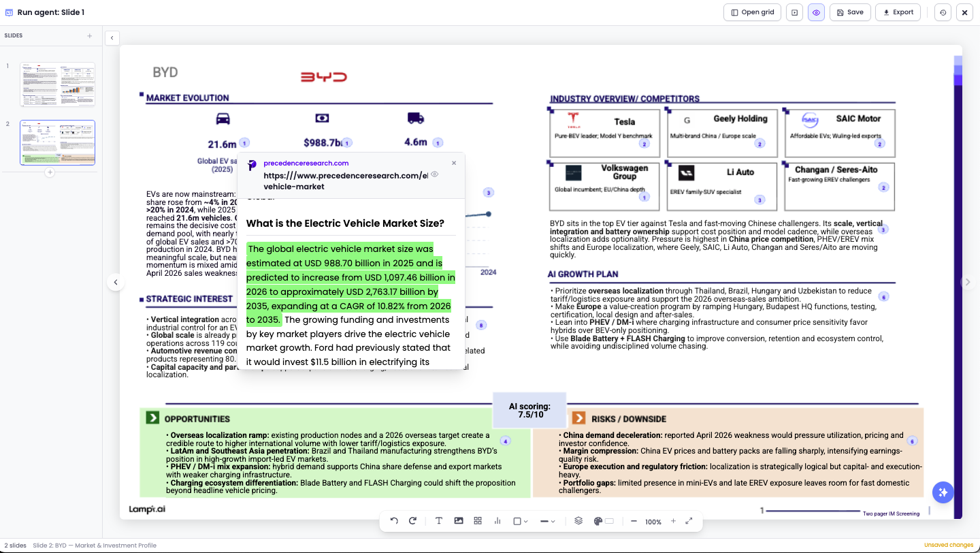Click the 100% zoom level value
Screen dimensions: 980x553
[x=653, y=522]
